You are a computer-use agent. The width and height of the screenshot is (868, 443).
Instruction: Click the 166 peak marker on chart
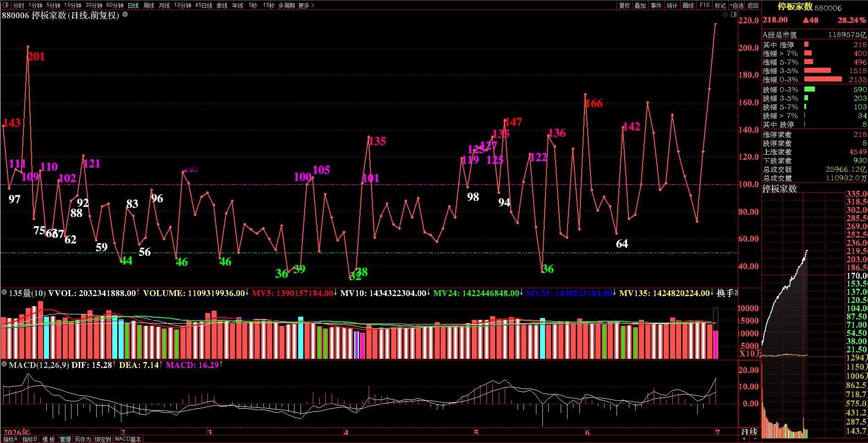[x=594, y=103]
